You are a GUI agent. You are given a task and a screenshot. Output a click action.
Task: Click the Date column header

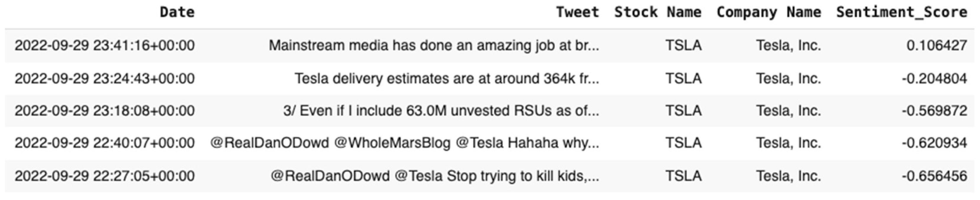pyautogui.click(x=177, y=12)
